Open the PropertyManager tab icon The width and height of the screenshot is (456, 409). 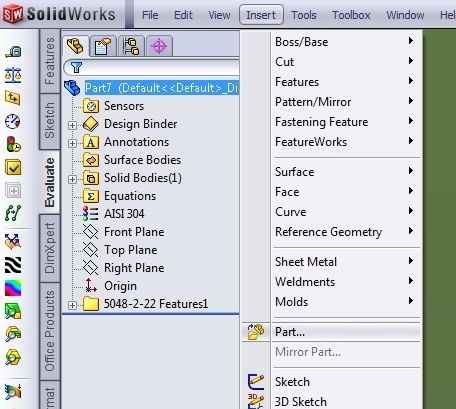click(103, 46)
